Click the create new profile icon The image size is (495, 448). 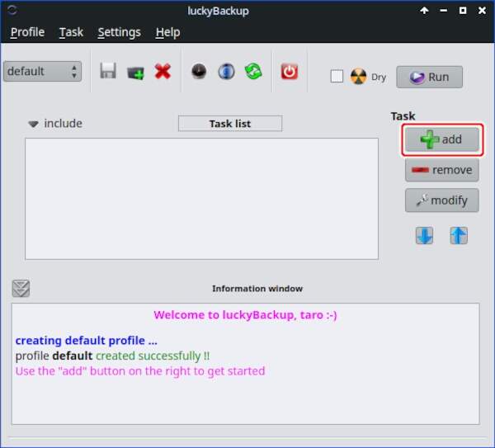point(135,72)
